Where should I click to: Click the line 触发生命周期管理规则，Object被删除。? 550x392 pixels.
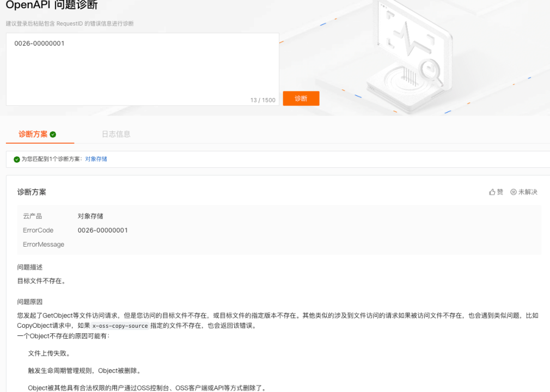coord(84,371)
